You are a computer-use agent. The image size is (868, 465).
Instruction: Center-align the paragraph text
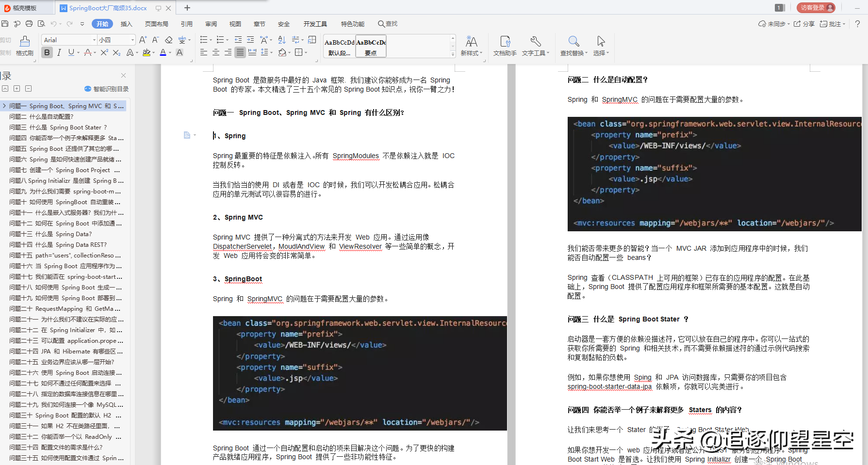[216, 52]
